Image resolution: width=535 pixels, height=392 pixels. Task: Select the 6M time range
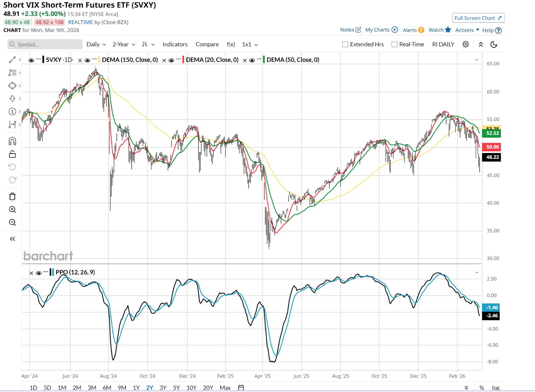coord(107,388)
